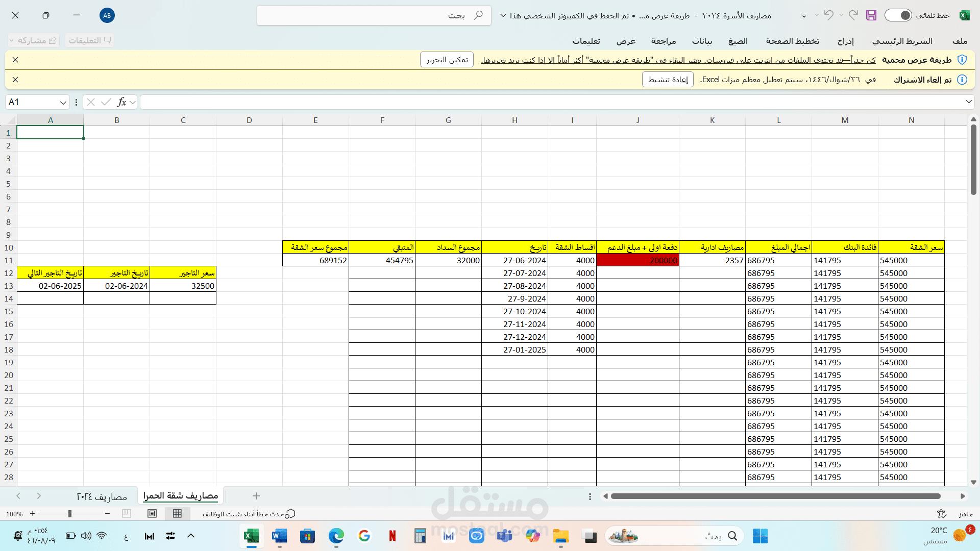Click the zoom out minus button

pyautogui.click(x=107, y=514)
